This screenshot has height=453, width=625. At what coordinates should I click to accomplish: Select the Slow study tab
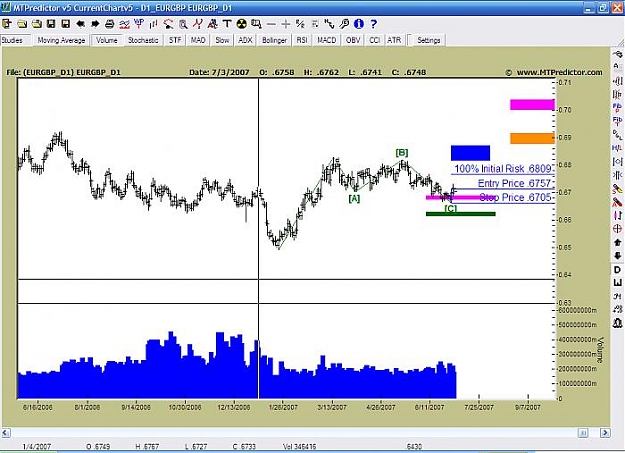click(222, 40)
